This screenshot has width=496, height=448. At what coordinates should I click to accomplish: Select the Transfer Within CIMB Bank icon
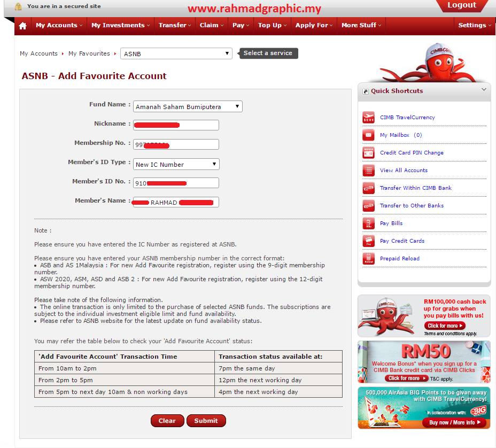tap(368, 188)
